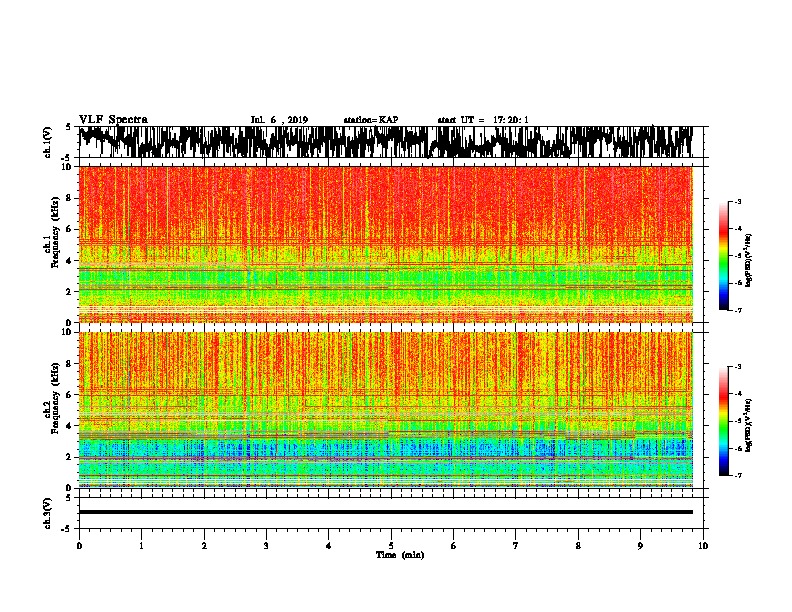Click the "-3" tick on ch.1 colorbar
The width and height of the screenshot is (792, 612).
pyautogui.click(x=737, y=201)
